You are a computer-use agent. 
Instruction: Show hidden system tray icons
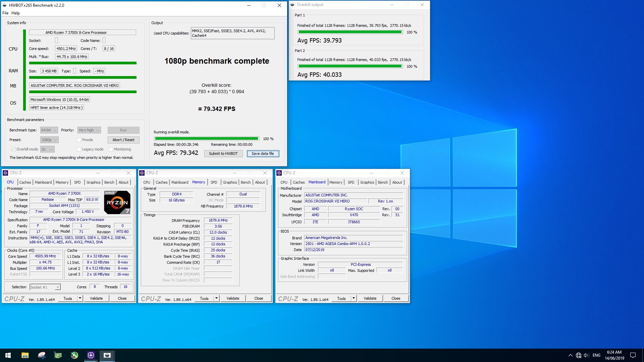coord(570,355)
